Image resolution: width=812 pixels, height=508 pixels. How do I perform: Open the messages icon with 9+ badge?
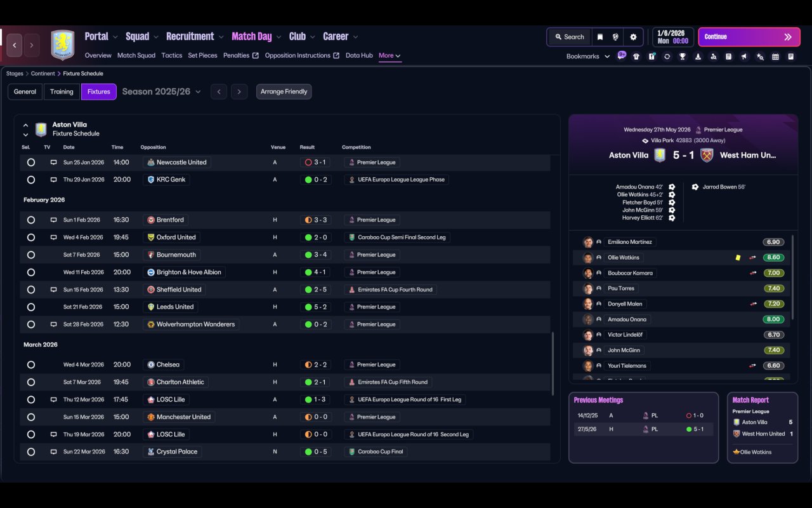[x=622, y=55]
